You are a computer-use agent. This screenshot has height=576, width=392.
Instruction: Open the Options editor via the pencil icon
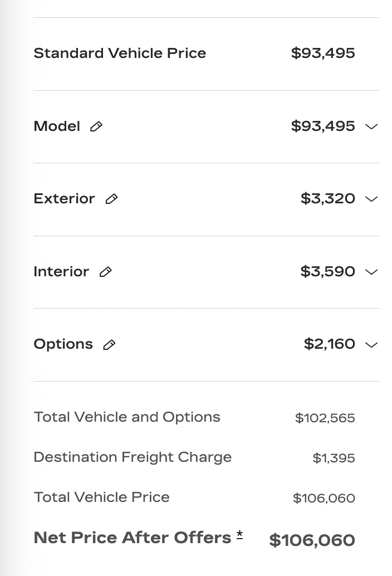point(109,345)
